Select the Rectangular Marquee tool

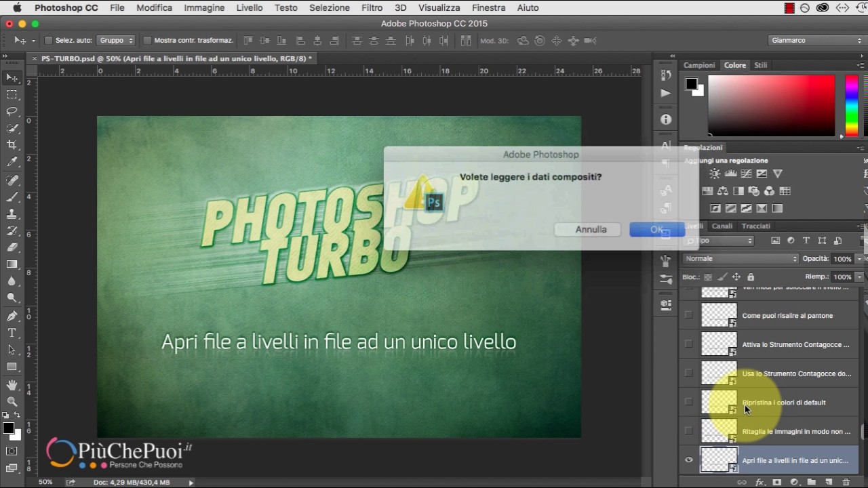click(12, 95)
